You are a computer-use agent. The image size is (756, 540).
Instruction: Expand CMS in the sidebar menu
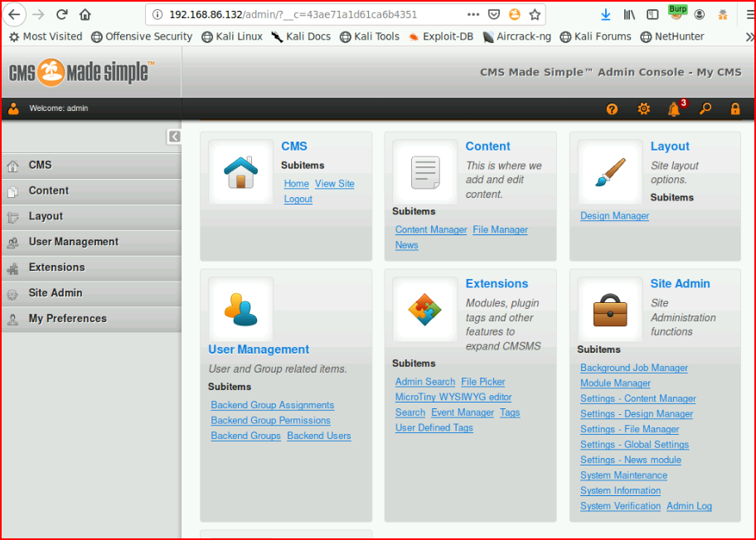pyautogui.click(x=92, y=165)
